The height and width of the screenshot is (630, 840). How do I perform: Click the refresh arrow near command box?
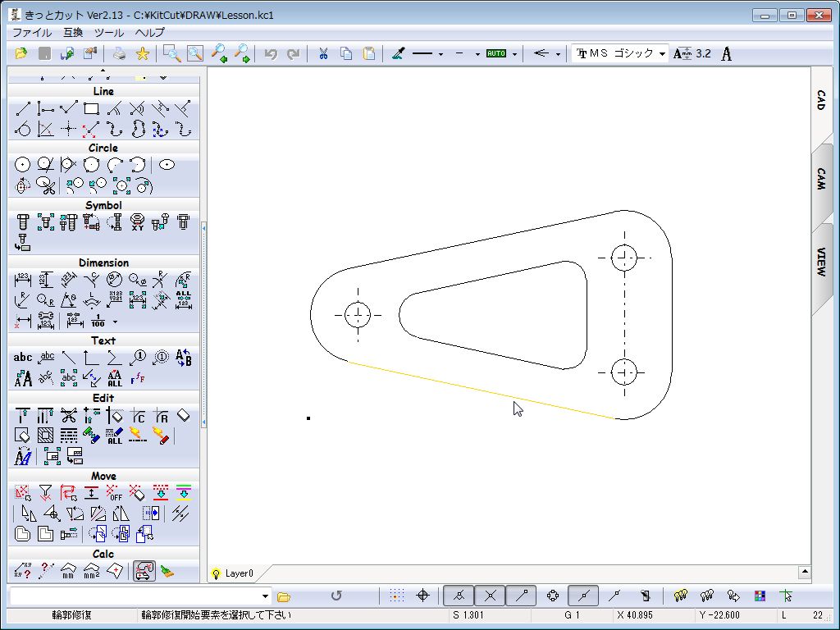point(336,596)
